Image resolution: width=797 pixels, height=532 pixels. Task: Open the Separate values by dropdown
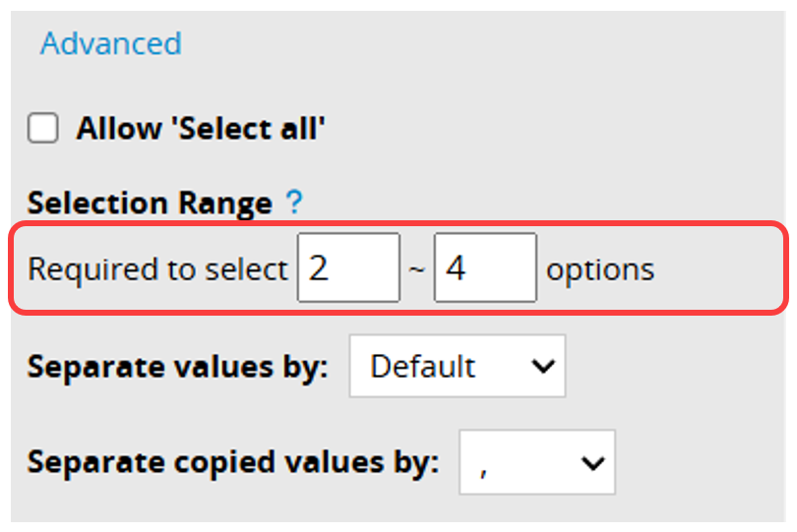[x=458, y=367]
